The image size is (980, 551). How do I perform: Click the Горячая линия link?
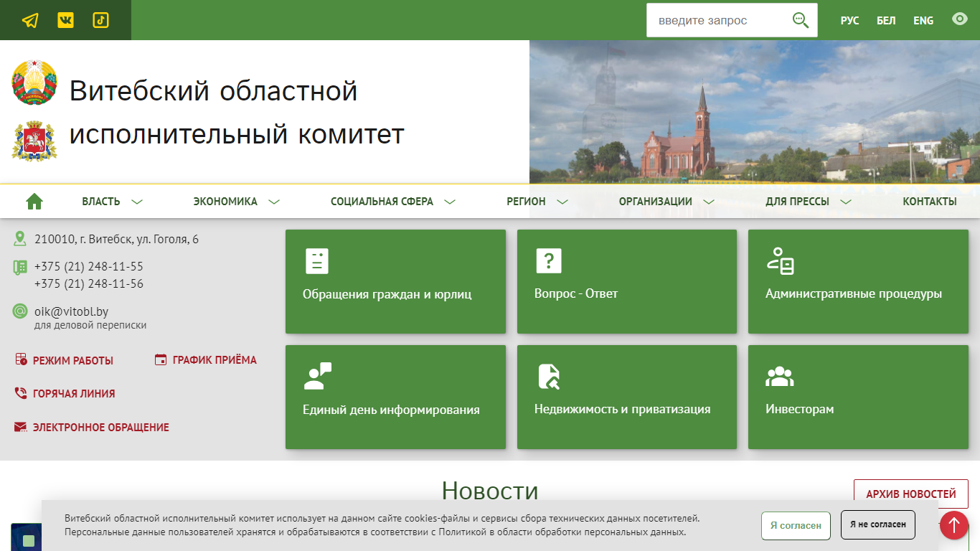(74, 394)
